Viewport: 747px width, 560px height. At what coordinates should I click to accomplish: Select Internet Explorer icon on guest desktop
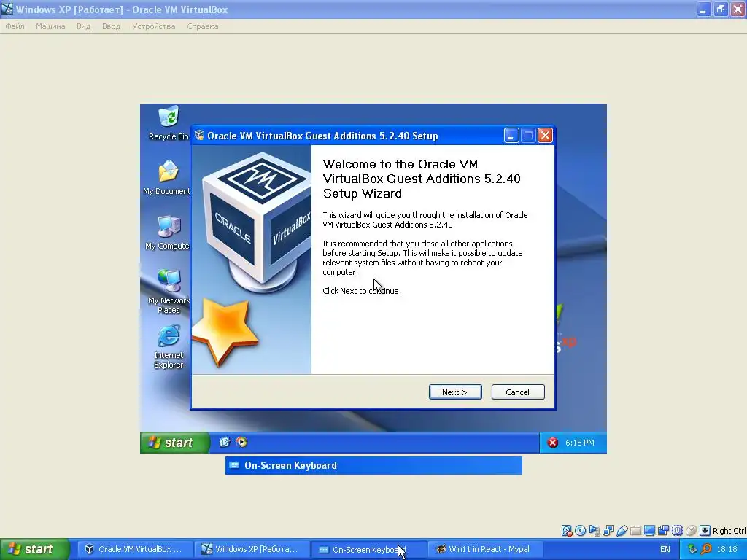pyautogui.click(x=169, y=346)
